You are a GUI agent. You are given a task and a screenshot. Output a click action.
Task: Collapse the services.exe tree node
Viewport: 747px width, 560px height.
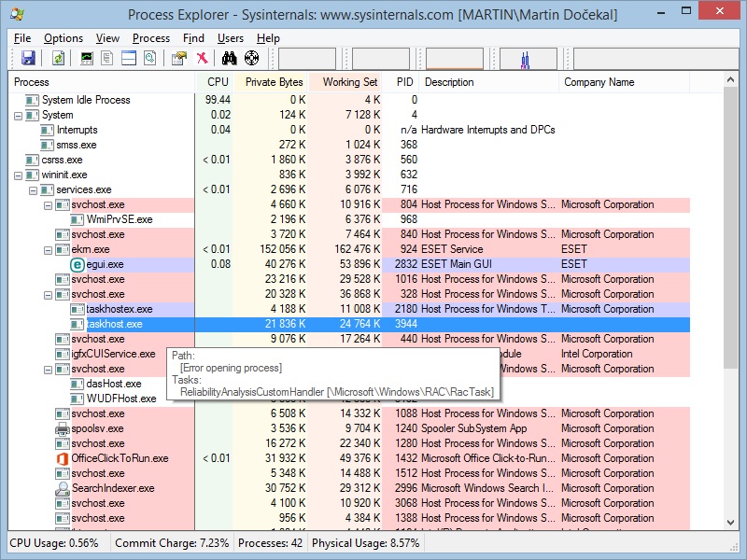pos(33,189)
